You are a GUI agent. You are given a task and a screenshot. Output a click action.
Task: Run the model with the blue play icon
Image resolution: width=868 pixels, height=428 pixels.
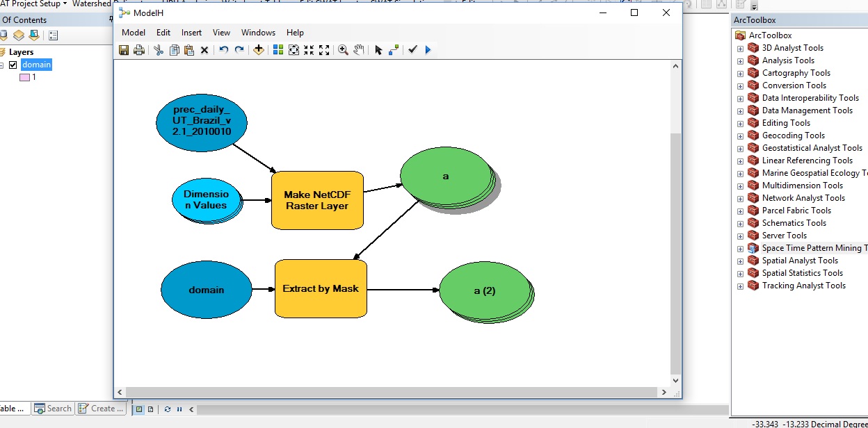(428, 50)
